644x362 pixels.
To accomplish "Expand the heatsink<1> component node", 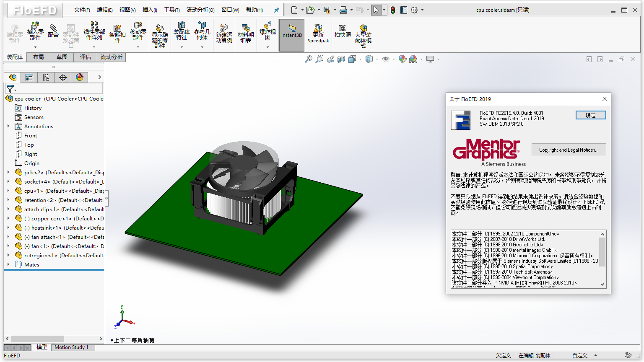I will click(x=8, y=228).
